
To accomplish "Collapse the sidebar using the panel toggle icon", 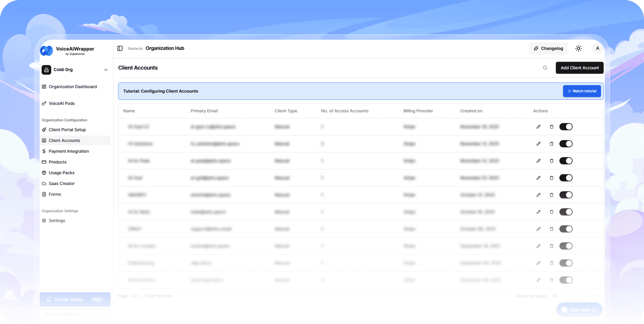I will click(120, 48).
